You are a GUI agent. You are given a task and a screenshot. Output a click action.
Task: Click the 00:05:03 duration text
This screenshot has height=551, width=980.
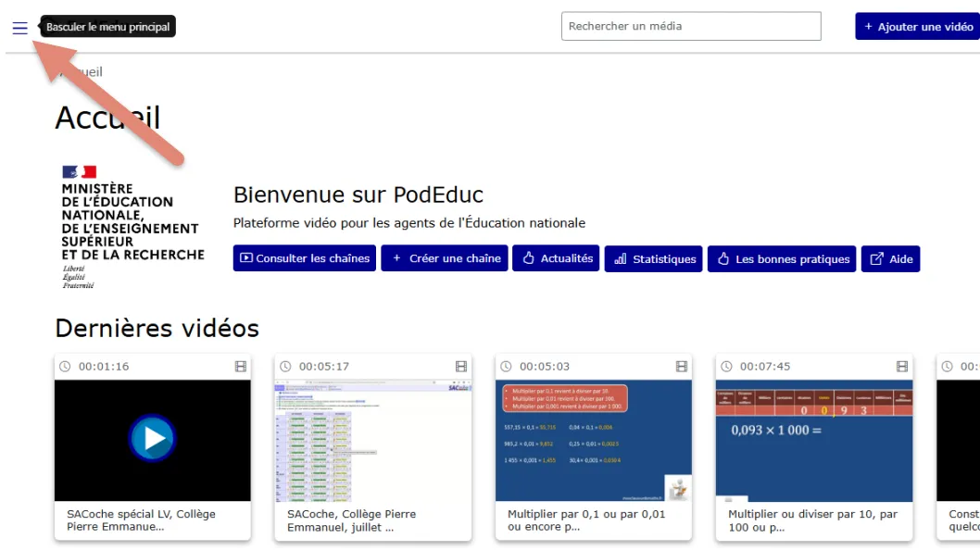tap(545, 367)
